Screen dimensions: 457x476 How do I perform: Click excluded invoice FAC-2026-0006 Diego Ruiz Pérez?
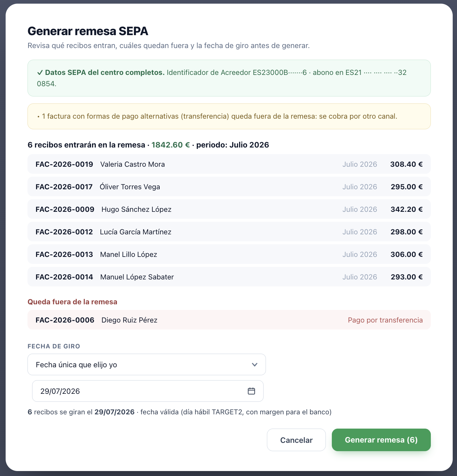pos(229,320)
